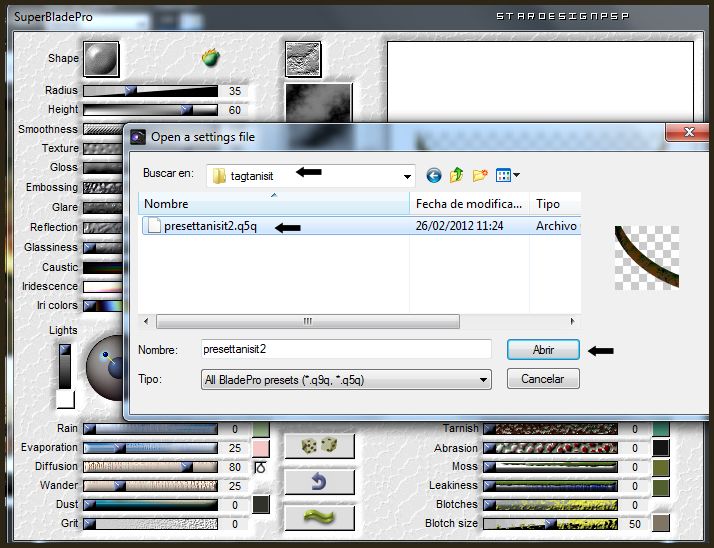714x548 pixels.
Task: Click the Blotch size value 50
Action: [635, 524]
